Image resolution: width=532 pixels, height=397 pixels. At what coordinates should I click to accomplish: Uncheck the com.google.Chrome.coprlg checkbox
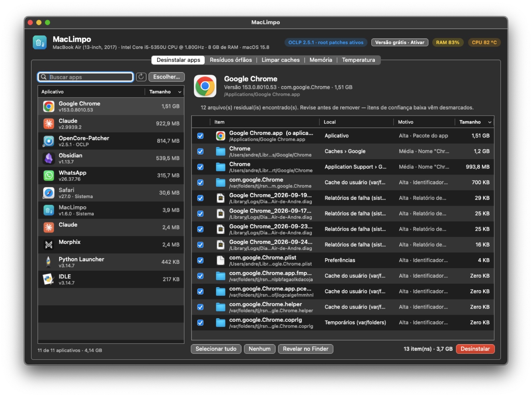200,323
